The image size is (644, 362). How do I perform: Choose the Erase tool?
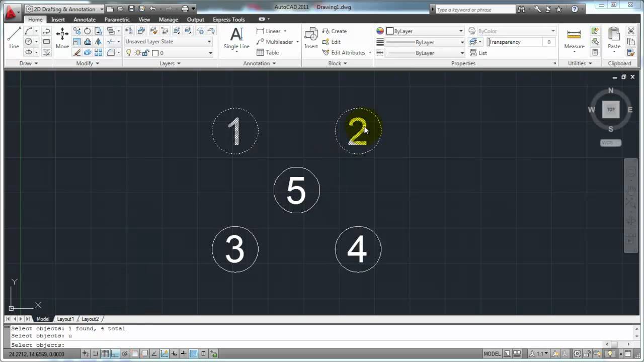77,52
